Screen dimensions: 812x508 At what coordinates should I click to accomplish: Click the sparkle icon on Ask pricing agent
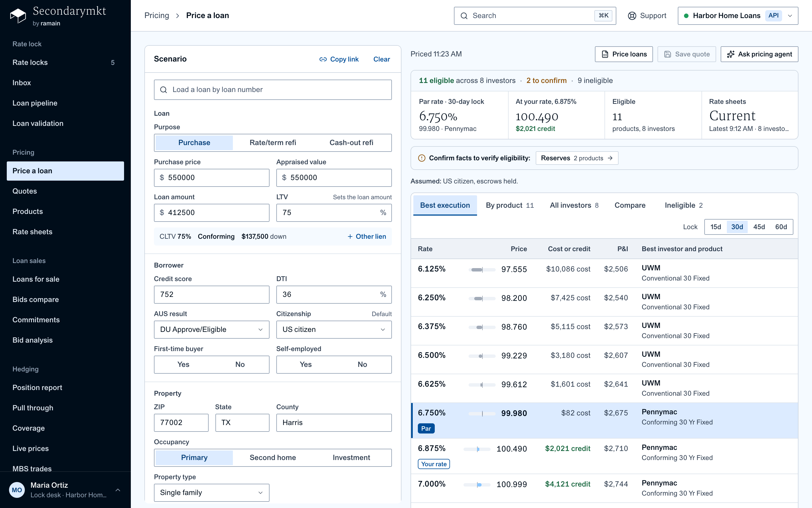pyautogui.click(x=731, y=54)
